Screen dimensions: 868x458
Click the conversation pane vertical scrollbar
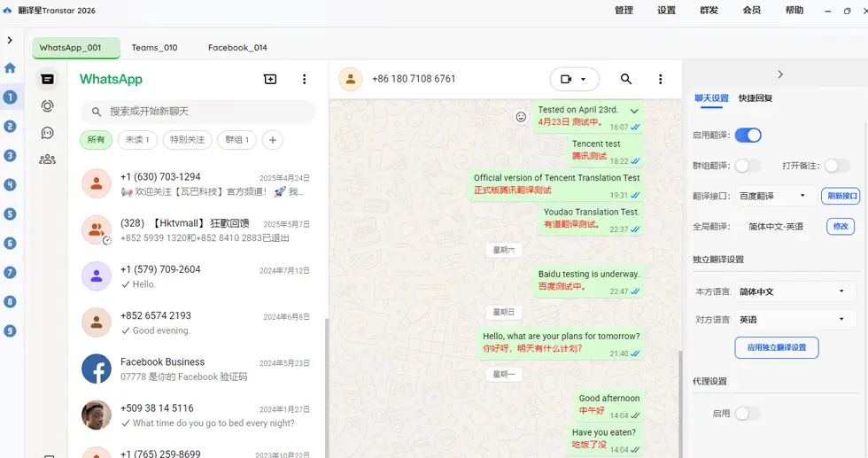click(x=680, y=404)
